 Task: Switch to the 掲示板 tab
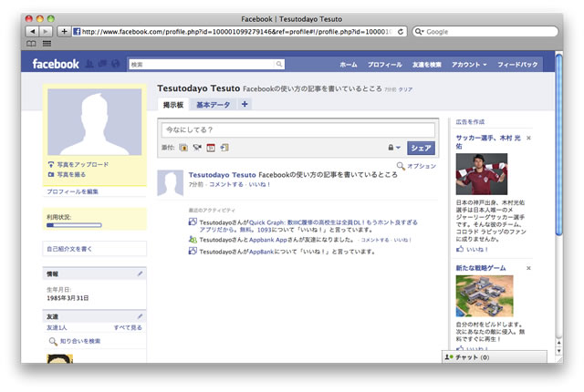173,105
